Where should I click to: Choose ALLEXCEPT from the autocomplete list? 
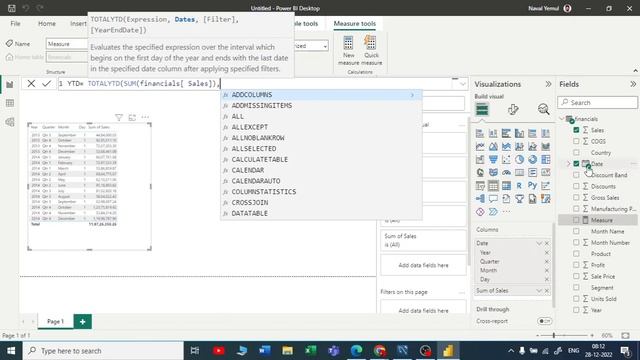pyautogui.click(x=250, y=127)
